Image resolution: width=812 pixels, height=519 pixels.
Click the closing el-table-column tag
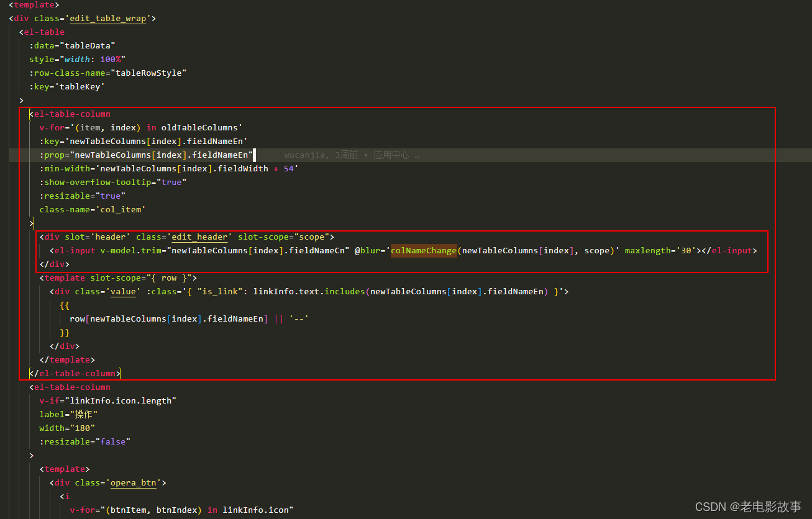(75, 373)
